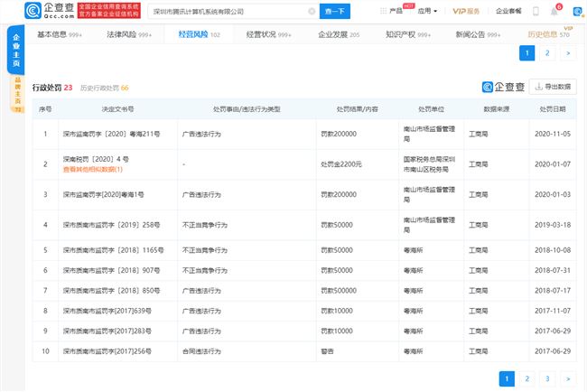Open the 历史信息 VIP tab
The height and width of the screenshot is (392, 587).
[x=549, y=34]
